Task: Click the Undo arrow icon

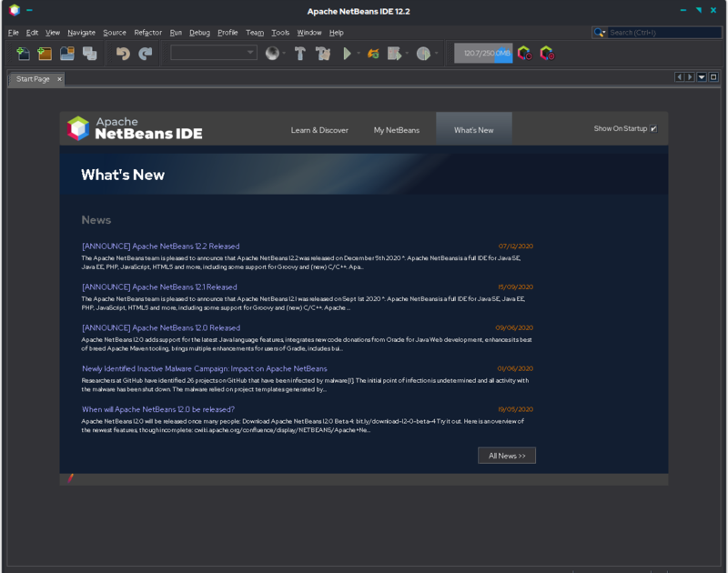Action: tap(123, 54)
